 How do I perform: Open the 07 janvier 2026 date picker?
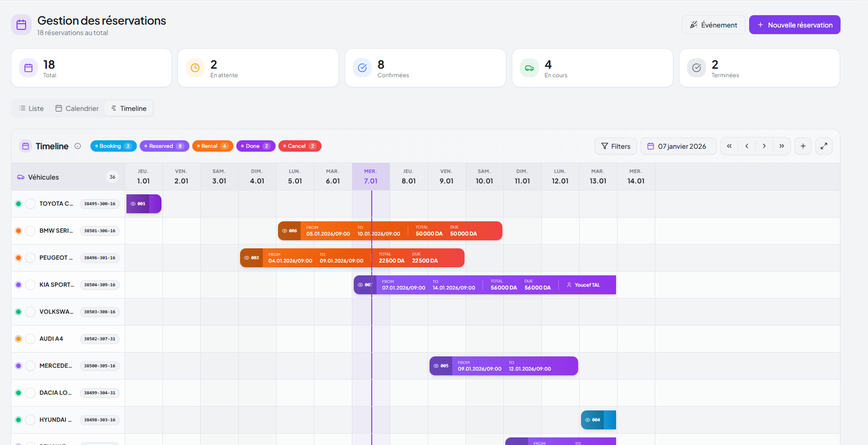pos(677,146)
